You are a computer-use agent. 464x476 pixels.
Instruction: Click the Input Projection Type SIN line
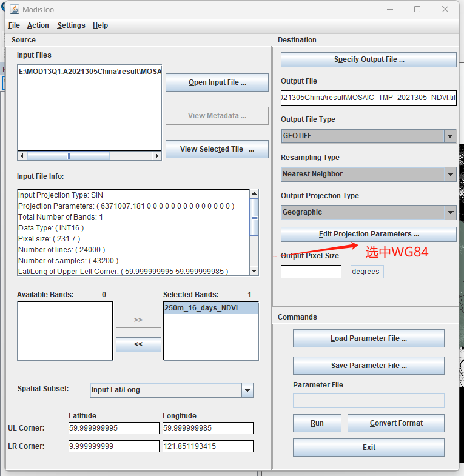(61, 195)
